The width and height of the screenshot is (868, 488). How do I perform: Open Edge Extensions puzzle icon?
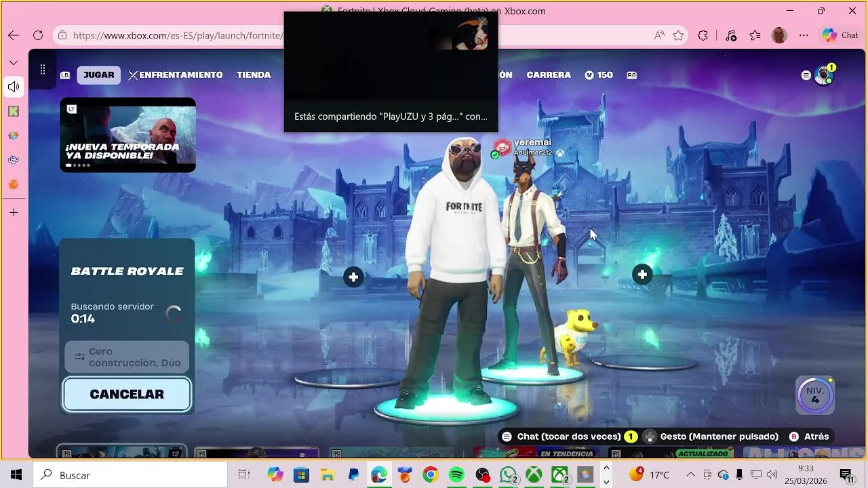point(703,35)
